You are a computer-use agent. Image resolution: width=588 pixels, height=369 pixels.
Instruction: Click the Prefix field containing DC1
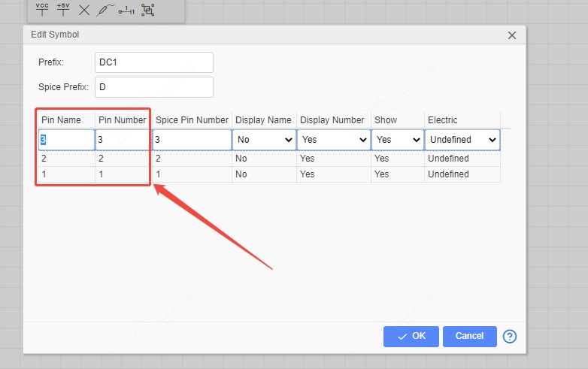tap(154, 62)
